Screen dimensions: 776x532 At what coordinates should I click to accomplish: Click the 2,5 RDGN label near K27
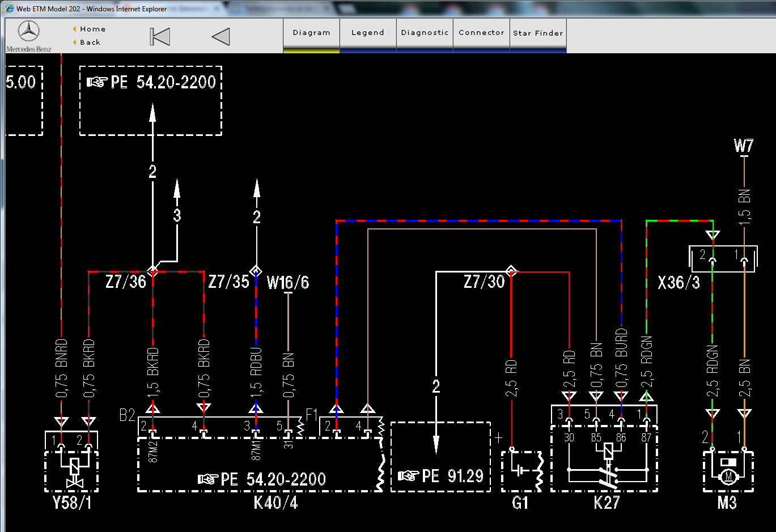[647, 361]
